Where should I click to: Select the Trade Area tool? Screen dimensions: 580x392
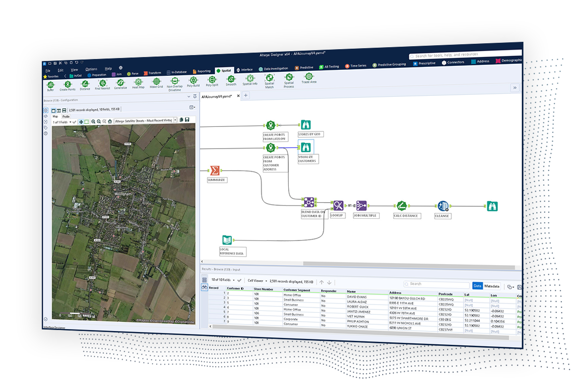pos(308,78)
